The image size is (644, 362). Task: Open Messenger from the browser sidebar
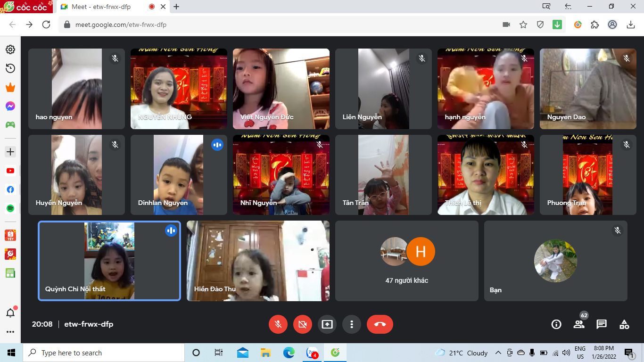[10, 107]
